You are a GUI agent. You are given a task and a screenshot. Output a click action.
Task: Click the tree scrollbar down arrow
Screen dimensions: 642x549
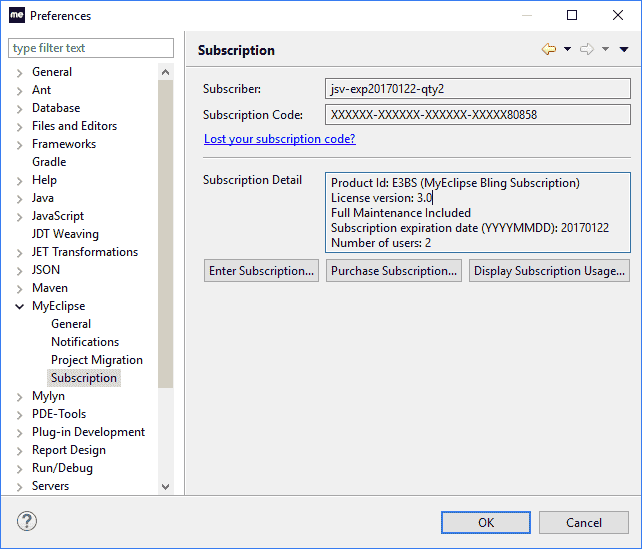[x=165, y=487]
